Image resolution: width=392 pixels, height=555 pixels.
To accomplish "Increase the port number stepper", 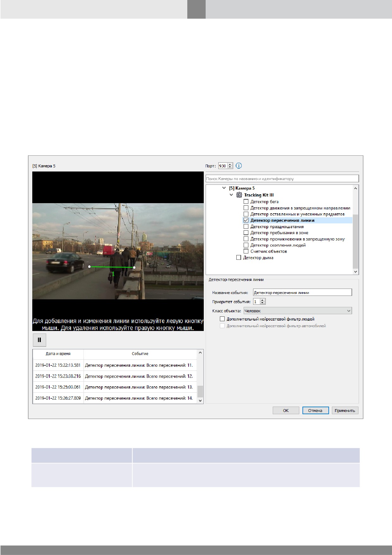I will (230, 164).
